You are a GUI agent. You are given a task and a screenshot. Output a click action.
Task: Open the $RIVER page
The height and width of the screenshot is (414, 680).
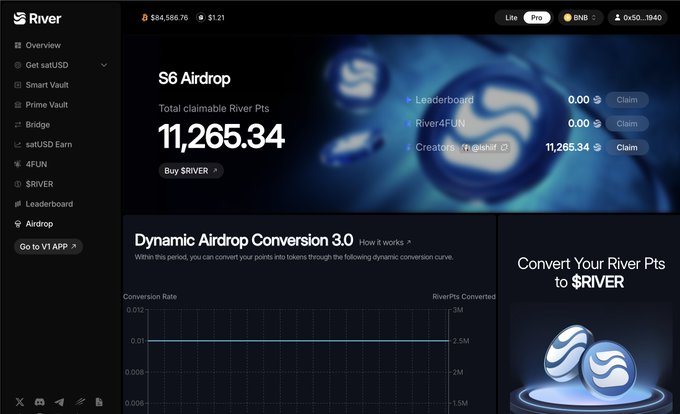point(39,184)
